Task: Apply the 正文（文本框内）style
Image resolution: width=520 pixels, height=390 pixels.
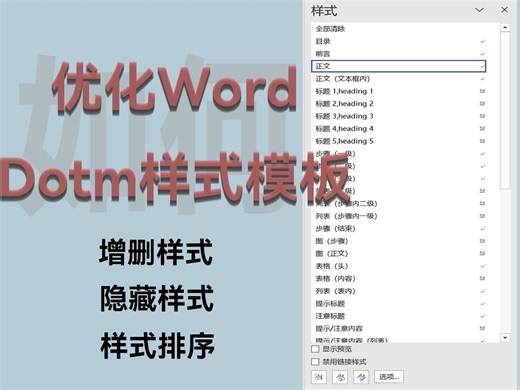Action: [399, 79]
